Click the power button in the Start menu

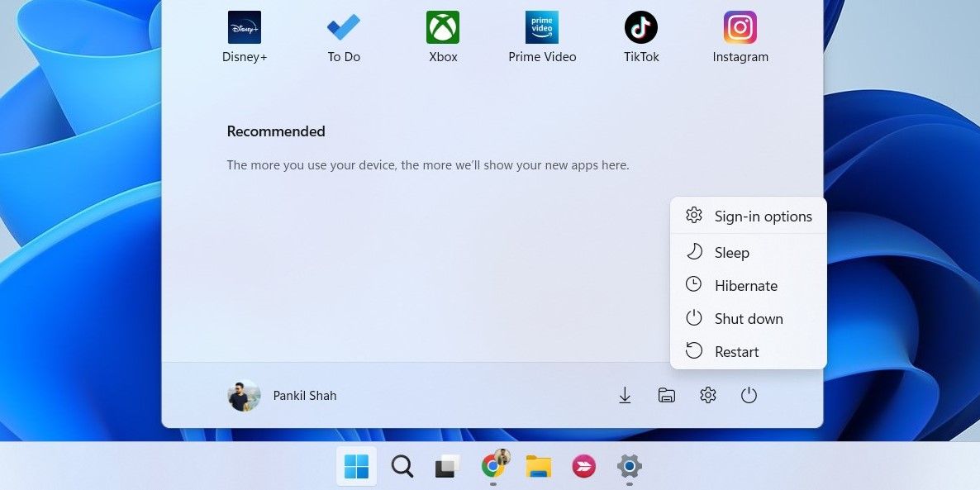(x=749, y=395)
